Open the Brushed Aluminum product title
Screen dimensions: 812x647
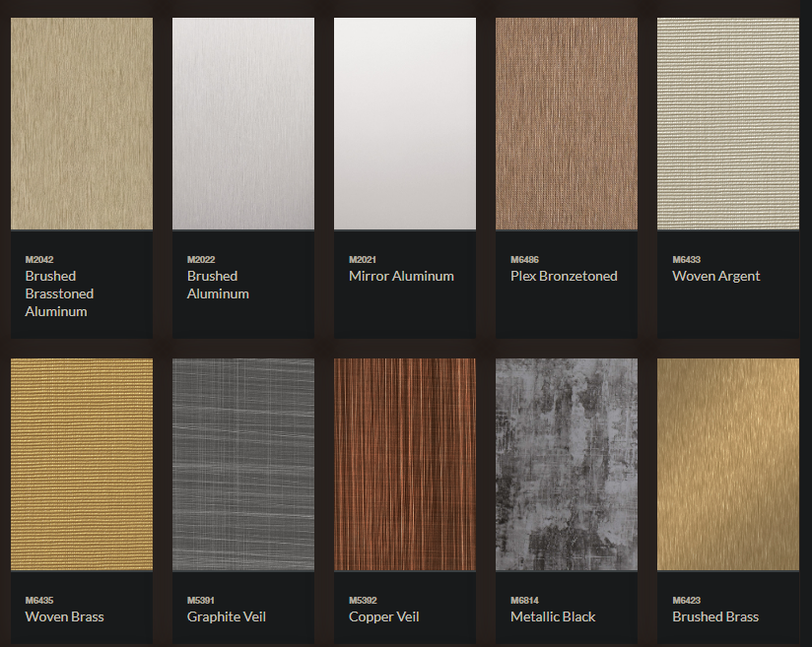click(x=218, y=285)
